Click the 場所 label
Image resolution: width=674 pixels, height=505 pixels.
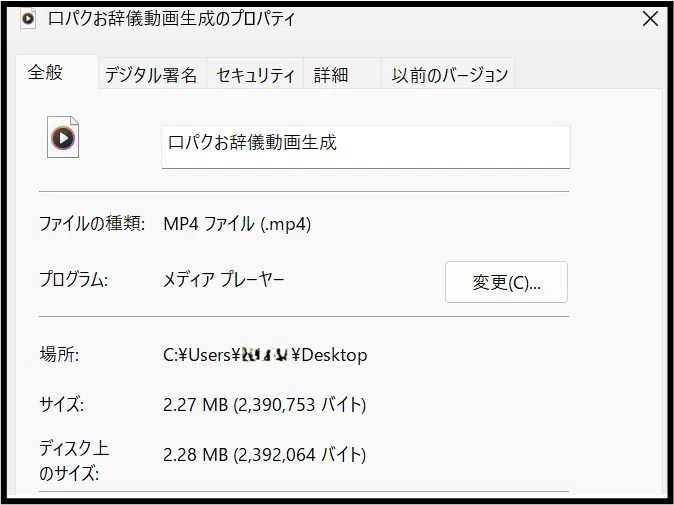coord(59,355)
